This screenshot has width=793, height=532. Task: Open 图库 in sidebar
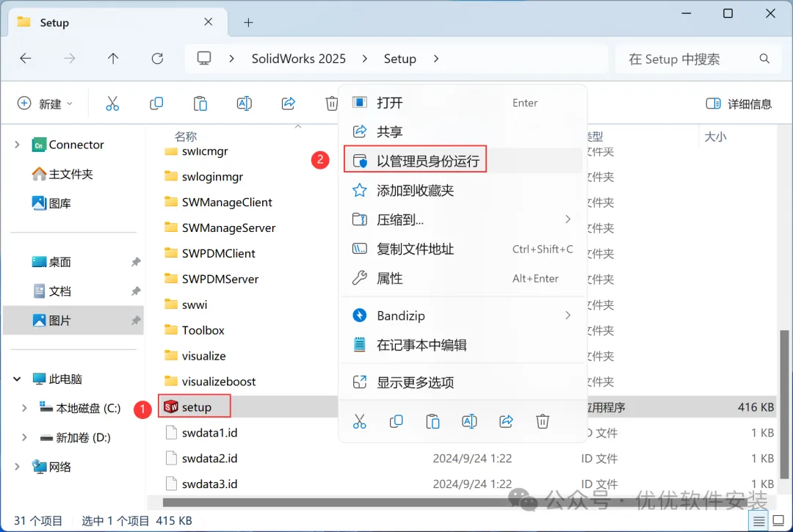[51, 203]
